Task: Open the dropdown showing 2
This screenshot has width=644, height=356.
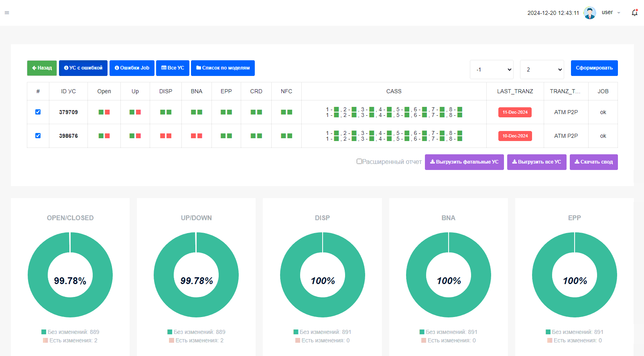Action: [x=542, y=70]
